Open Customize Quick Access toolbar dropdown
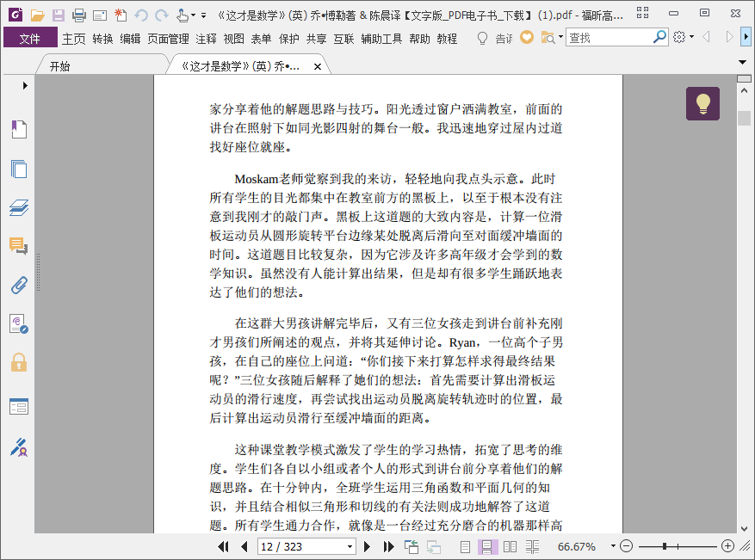 click(204, 15)
